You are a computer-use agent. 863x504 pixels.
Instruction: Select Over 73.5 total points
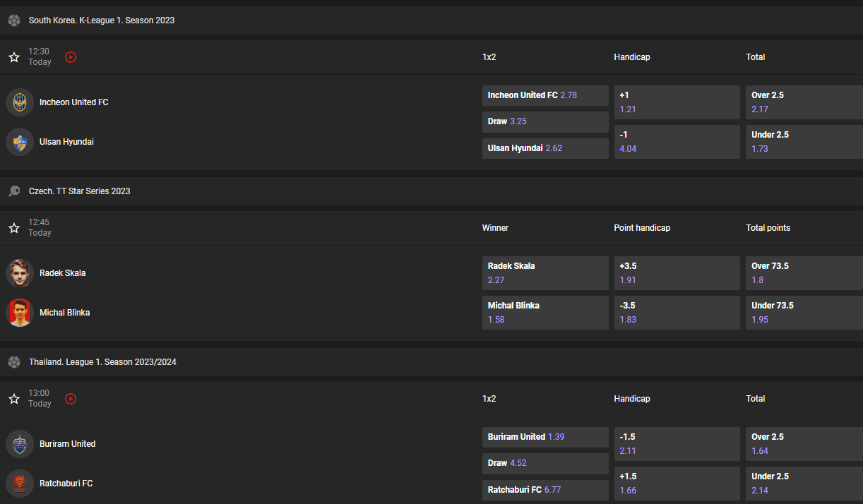click(804, 273)
